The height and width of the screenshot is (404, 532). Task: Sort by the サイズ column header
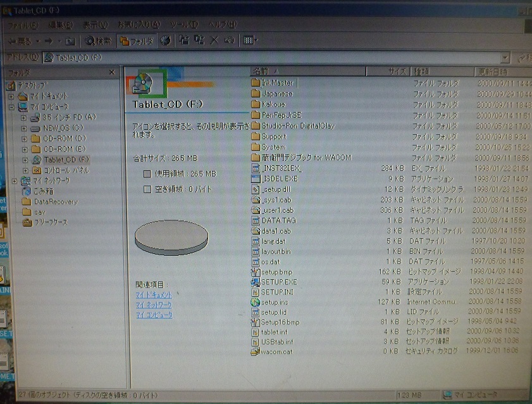point(388,72)
